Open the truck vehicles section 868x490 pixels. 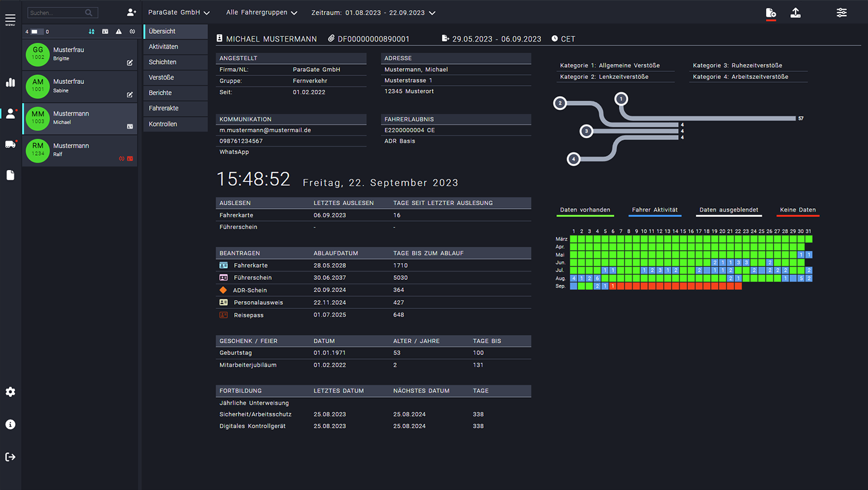10,144
